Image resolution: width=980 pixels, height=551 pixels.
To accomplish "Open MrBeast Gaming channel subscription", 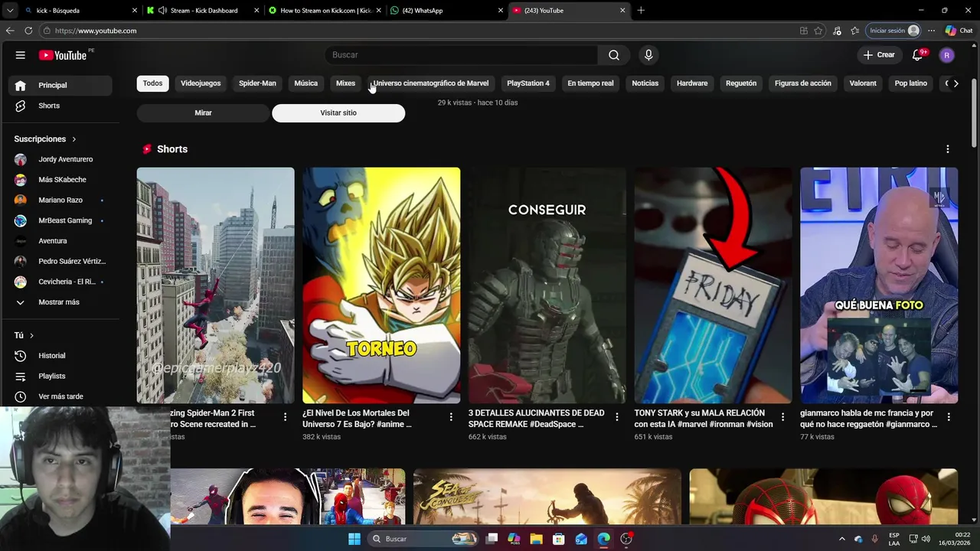I will [60, 220].
